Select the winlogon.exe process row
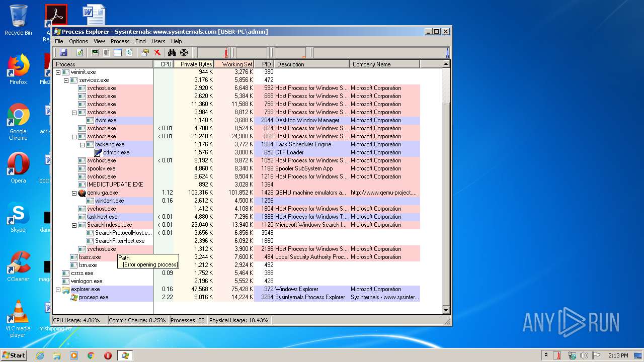Viewport: 644px width, 362px height. pyautogui.click(x=236, y=281)
